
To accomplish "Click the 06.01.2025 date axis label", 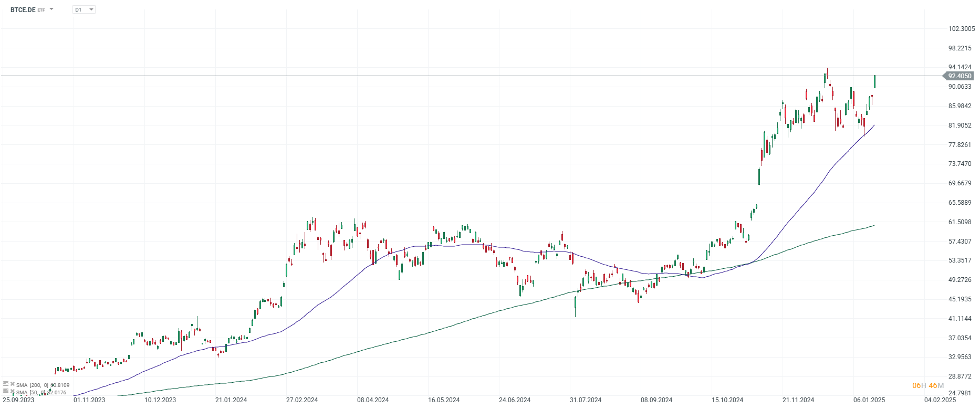I will tap(869, 400).
